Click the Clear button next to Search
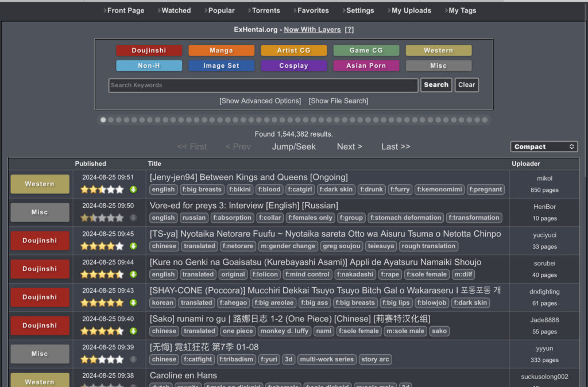This screenshot has height=387, width=588. coord(466,85)
